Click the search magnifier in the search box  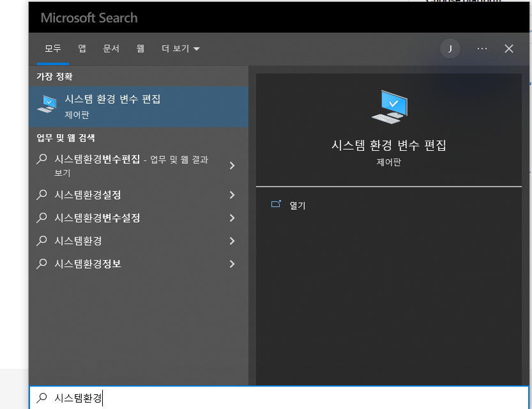click(x=42, y=397)
